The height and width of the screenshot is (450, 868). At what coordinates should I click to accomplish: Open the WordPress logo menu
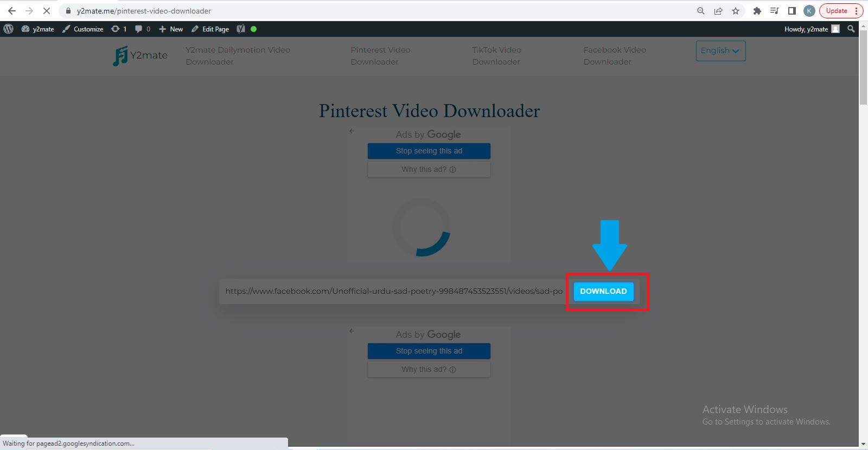[8, 29]
